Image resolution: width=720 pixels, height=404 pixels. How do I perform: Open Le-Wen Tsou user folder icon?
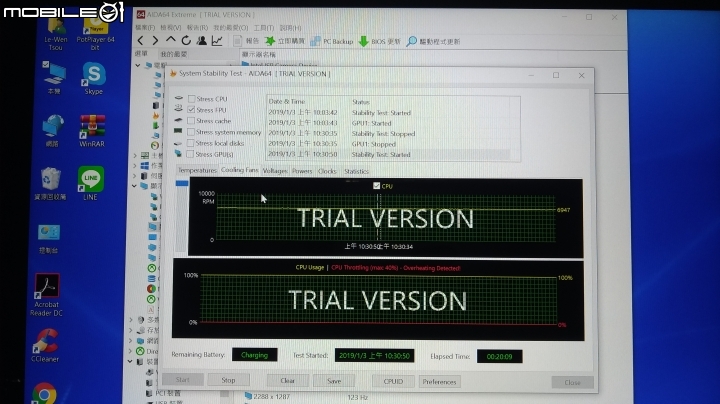(x=56, y=33)
